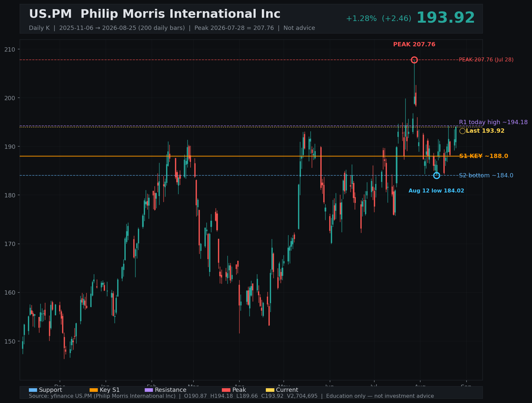Click the 150 y-axis label
532x403 pixels.
[10, 341]
